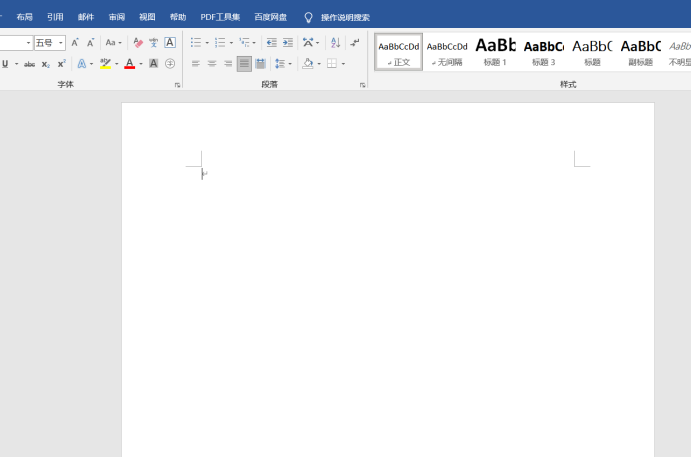691x457 pixels.
Task: Apply red font color with the A button
Action: point(129,64)
